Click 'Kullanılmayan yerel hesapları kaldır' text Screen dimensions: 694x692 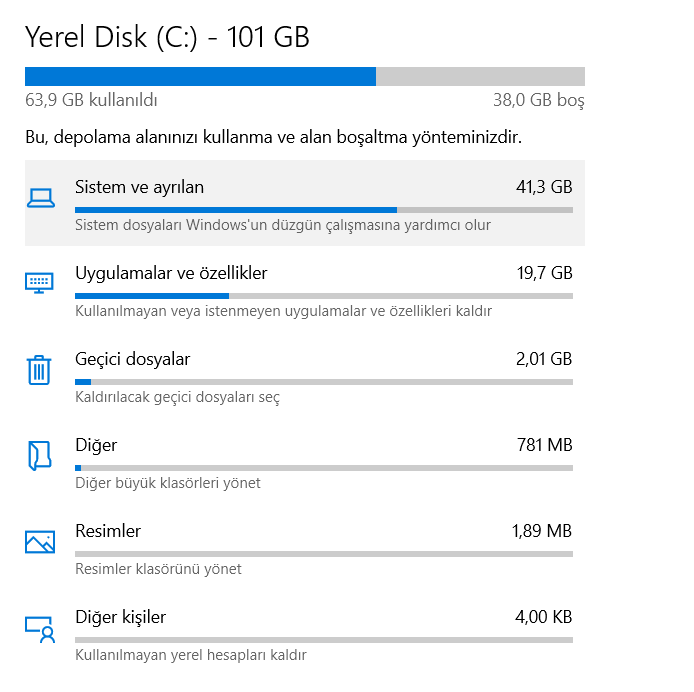pyautogui.click(x=190, y=655)
